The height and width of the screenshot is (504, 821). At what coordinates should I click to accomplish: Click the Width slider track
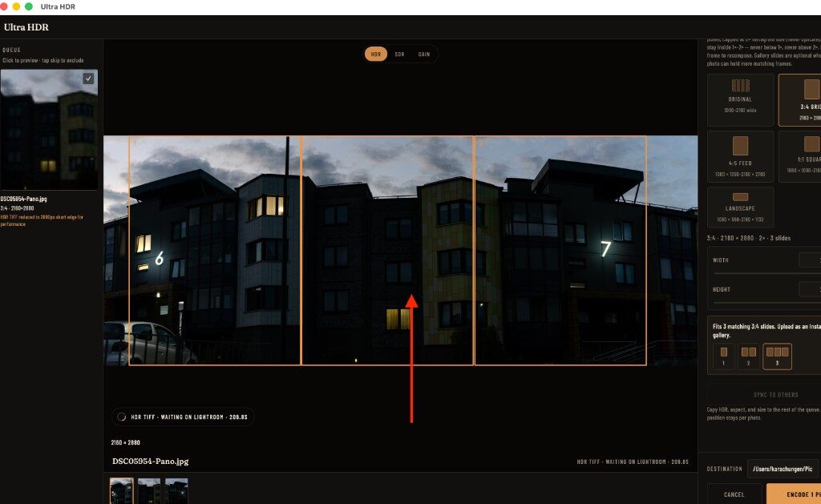[x=767, y=273]
